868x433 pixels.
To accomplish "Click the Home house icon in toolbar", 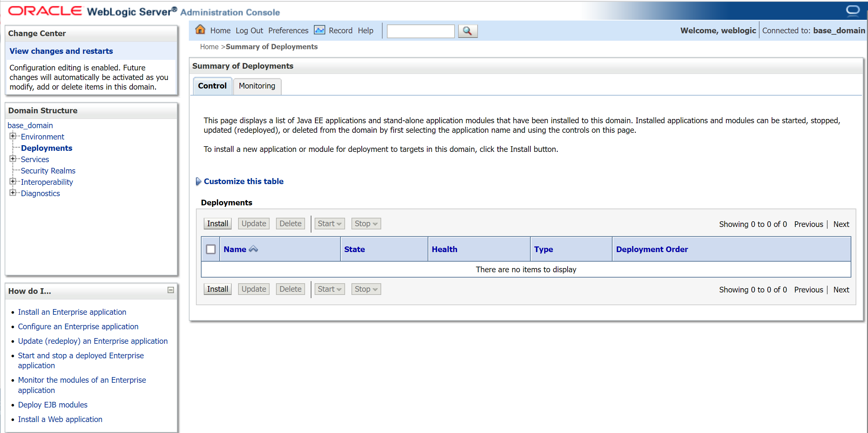I will (200, 30).
